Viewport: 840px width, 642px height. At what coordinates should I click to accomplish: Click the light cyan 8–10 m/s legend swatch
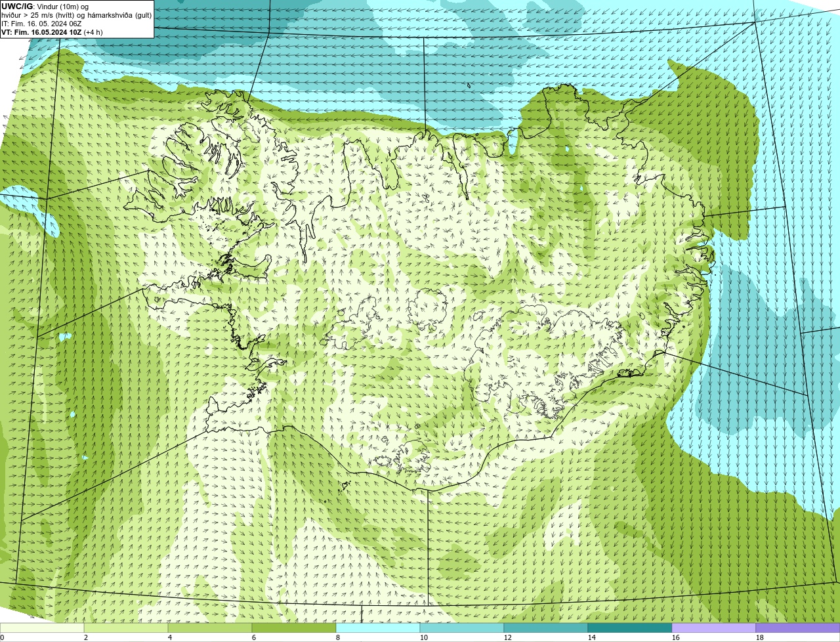click(x=378, y=628)
